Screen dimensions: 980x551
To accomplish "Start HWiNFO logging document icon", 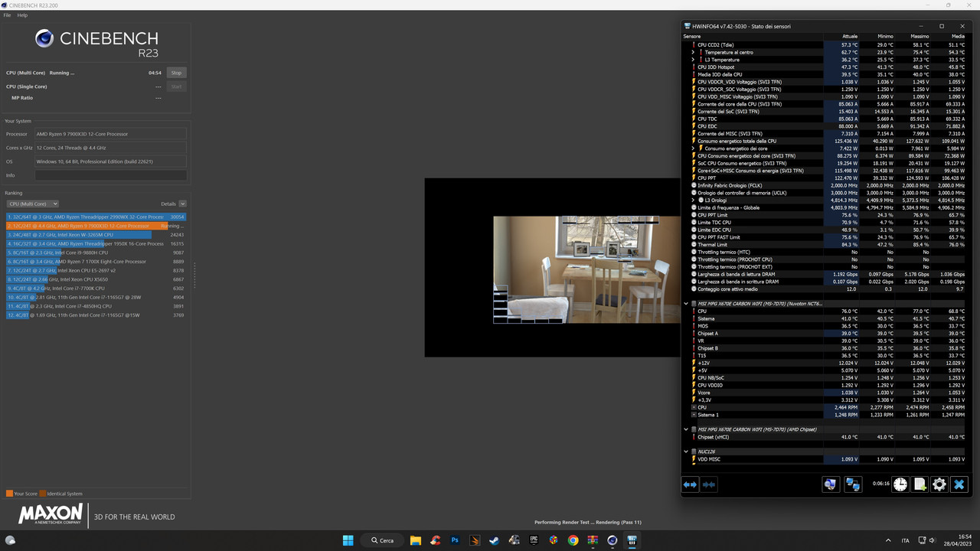I will [920, 484].
